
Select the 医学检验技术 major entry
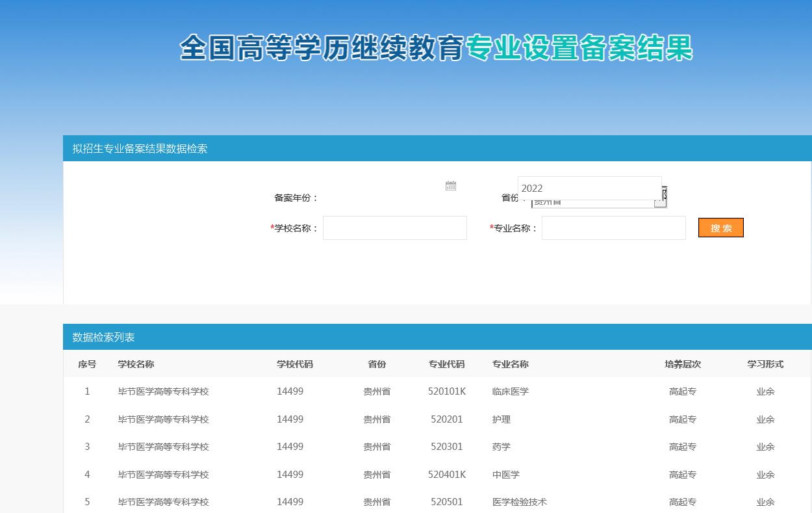click(519, 502)
